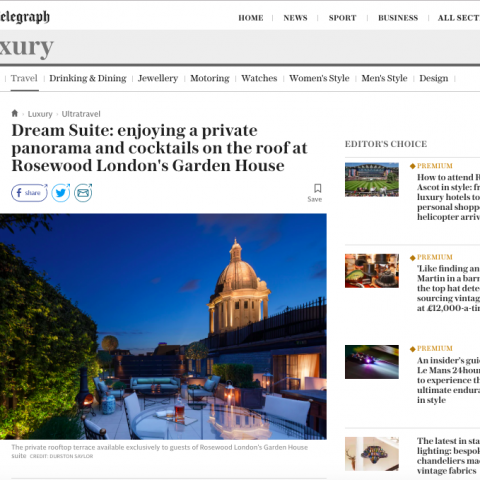Go to the Motoring section
Viewport: 480px width, 480px height.
coord(210,79)
